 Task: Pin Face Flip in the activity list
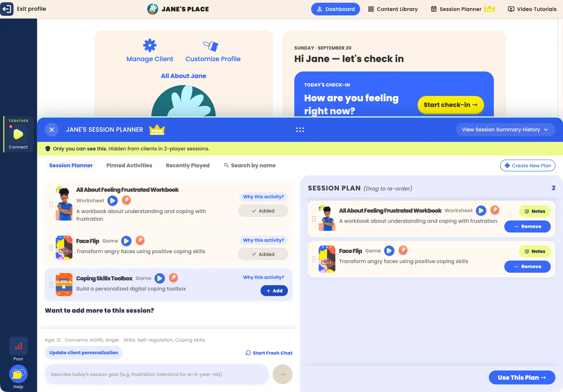(140, 240)
